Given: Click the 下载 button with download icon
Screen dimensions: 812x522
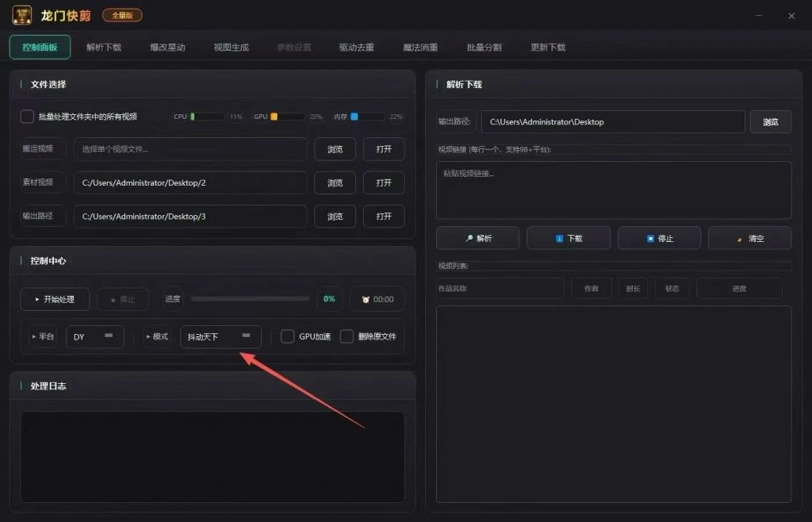Looking at the screenshot, I should pyautogui.click(x=569, y=238).
